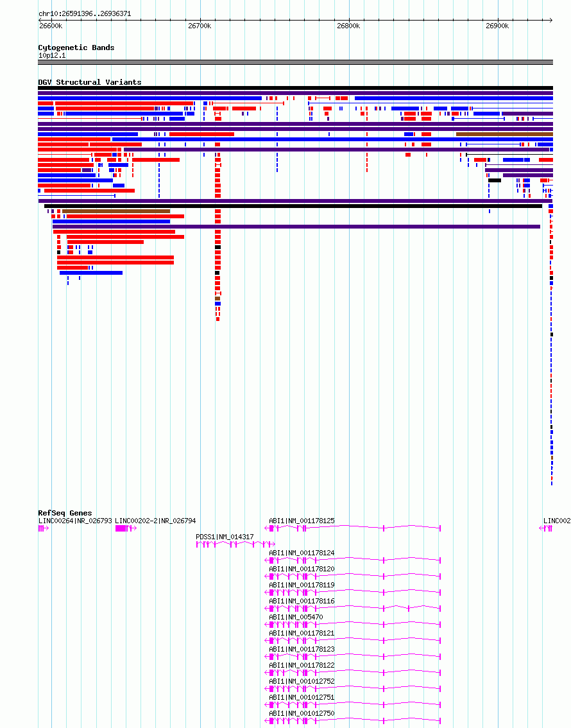571x728 pixels.
Task: Open the ABI1|NM_001178124 transcript label
Action: click(302, 553)
